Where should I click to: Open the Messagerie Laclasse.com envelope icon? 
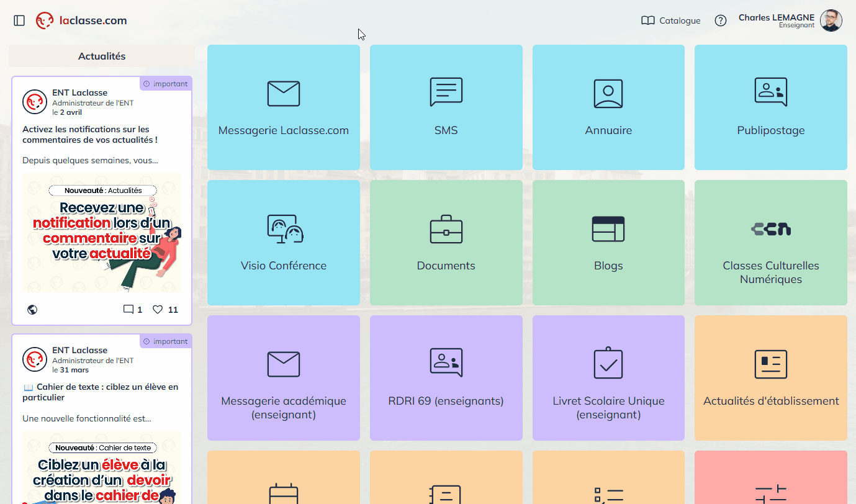(x=284, y=94)
